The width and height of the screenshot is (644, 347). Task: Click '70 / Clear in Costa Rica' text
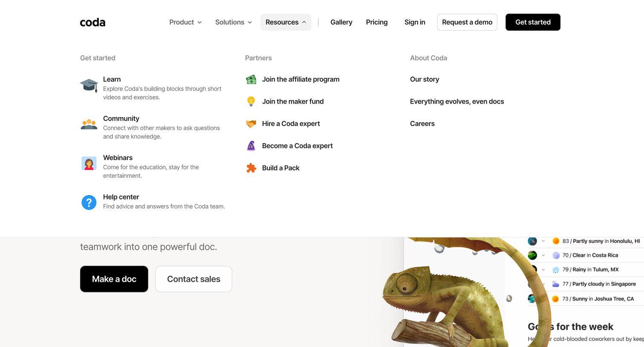pyautogui.click(x=590, y=255)
